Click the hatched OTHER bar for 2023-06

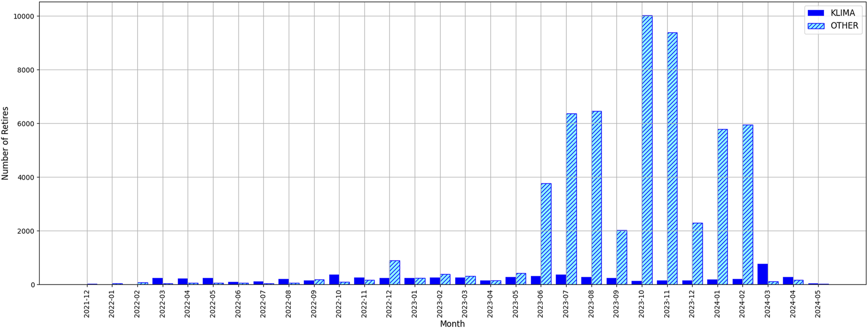click(x=546, y=234)
